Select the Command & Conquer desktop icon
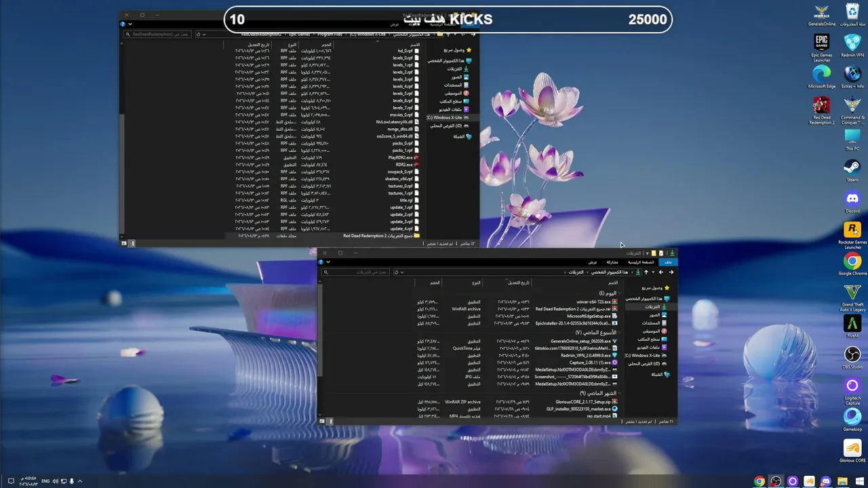 (852, 110)
